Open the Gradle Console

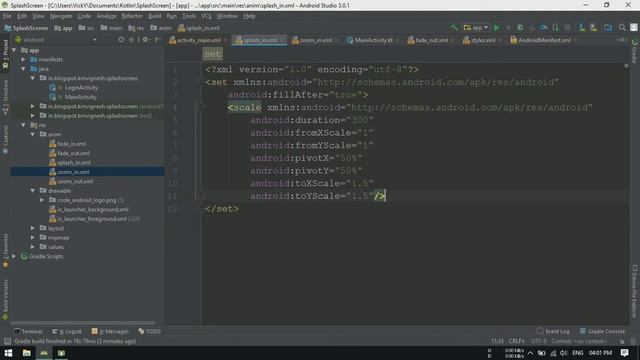point(602,331)
